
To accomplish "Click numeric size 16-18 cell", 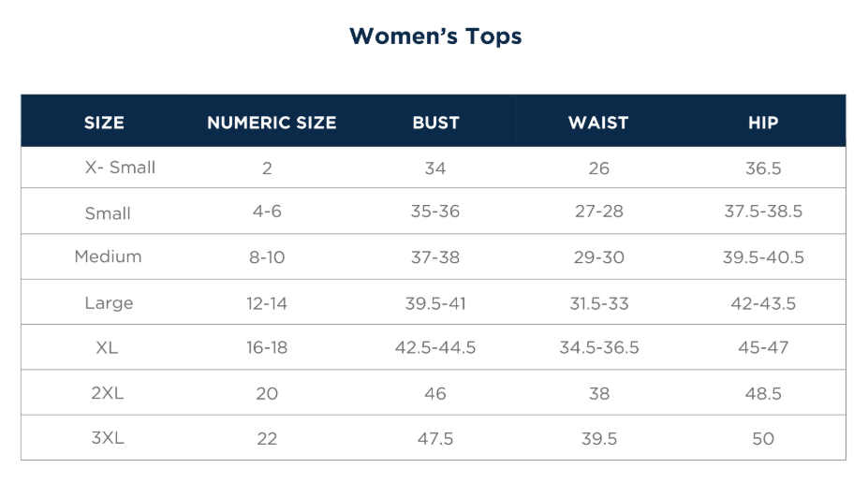I will pos(267,347).
